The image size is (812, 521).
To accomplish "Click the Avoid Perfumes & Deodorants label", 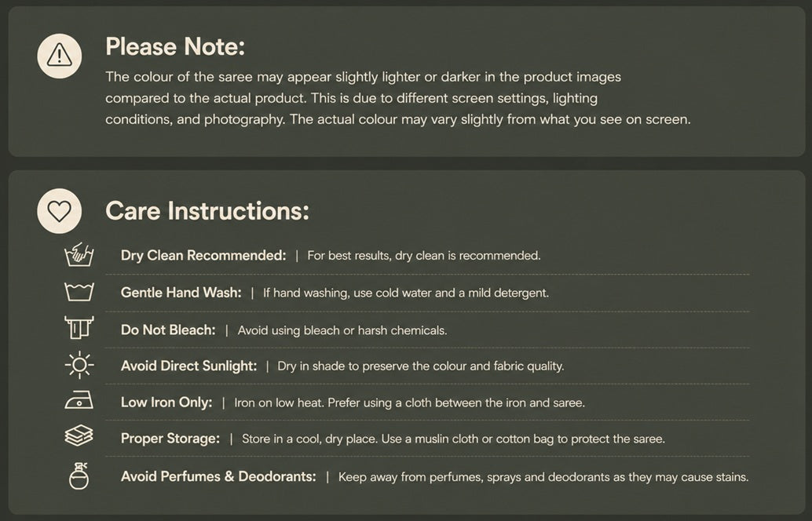I will [x=218, y=476].
